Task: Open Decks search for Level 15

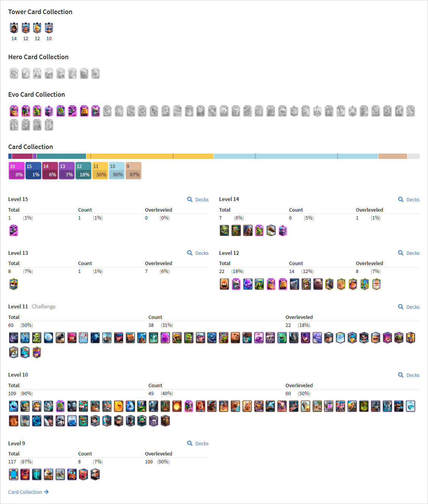Action: pyautogui.click(x=198, y=199)
